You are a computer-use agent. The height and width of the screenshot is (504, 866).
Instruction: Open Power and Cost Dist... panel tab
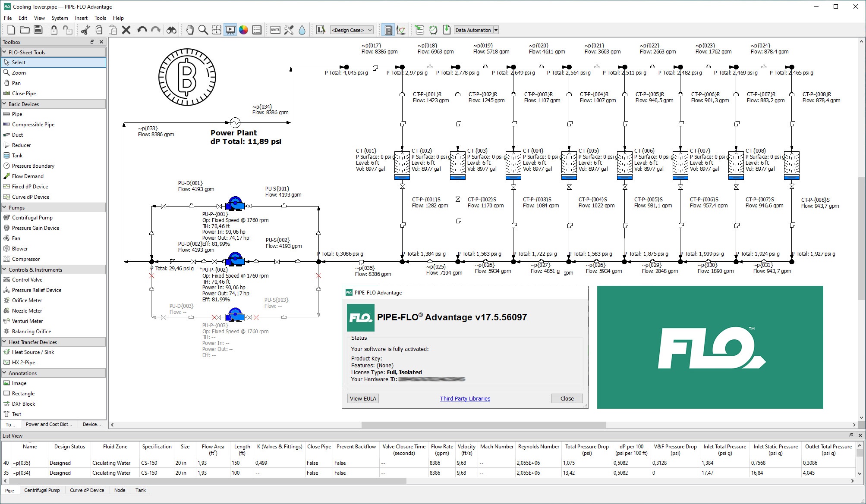point(48,424)
